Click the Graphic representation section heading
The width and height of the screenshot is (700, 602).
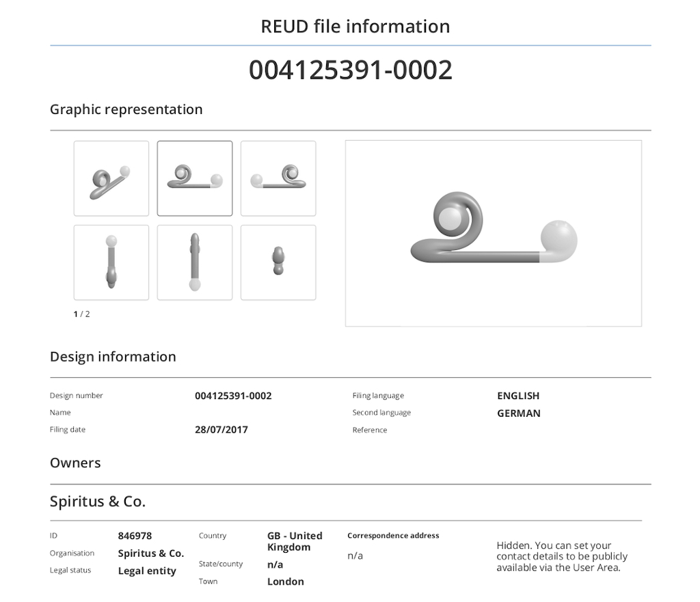click(126, 109)
